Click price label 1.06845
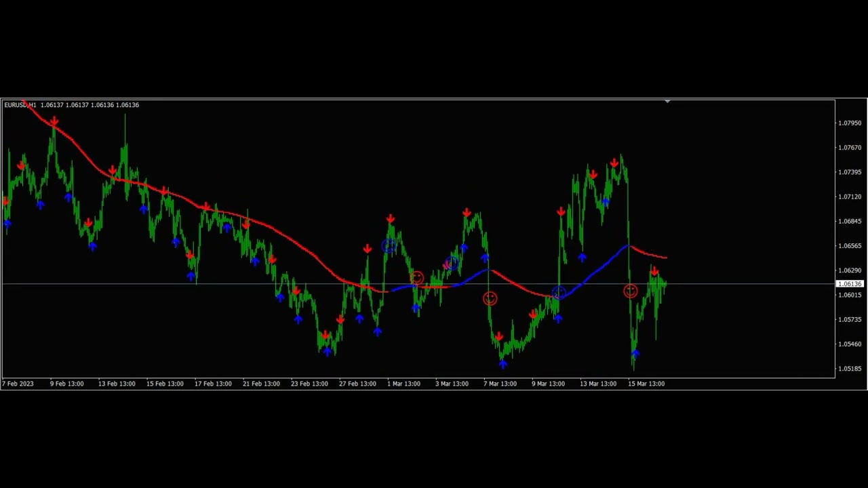Screen dimensions: 868x488 tap(850, 222)
